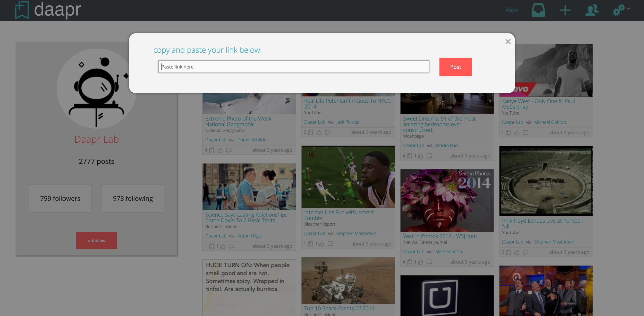This screenshot has height=316, width=644.
Task: Bookmark the Sweet Dreams bedrooms post
Action: click(409, 156)
